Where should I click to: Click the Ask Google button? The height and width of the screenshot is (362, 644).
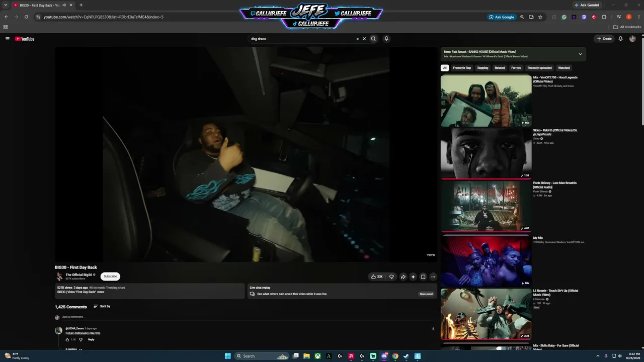pos(502,17)
